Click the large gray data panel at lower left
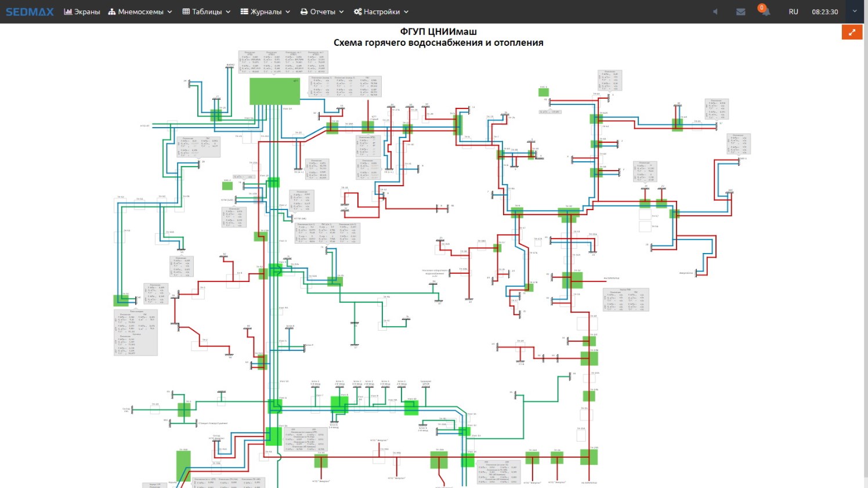This screenshot has width=868, height=488. (136, 332)
